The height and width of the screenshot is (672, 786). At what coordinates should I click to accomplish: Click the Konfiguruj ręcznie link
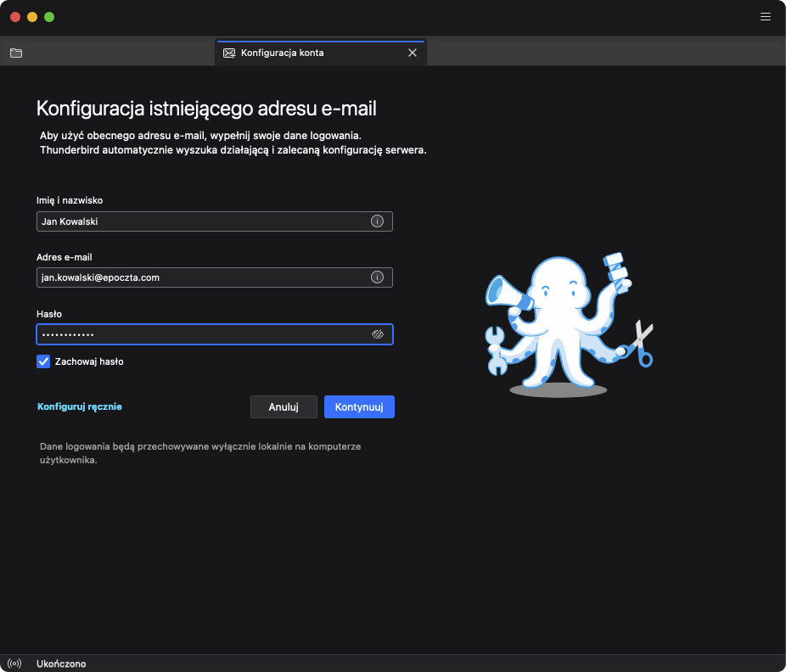80,407
